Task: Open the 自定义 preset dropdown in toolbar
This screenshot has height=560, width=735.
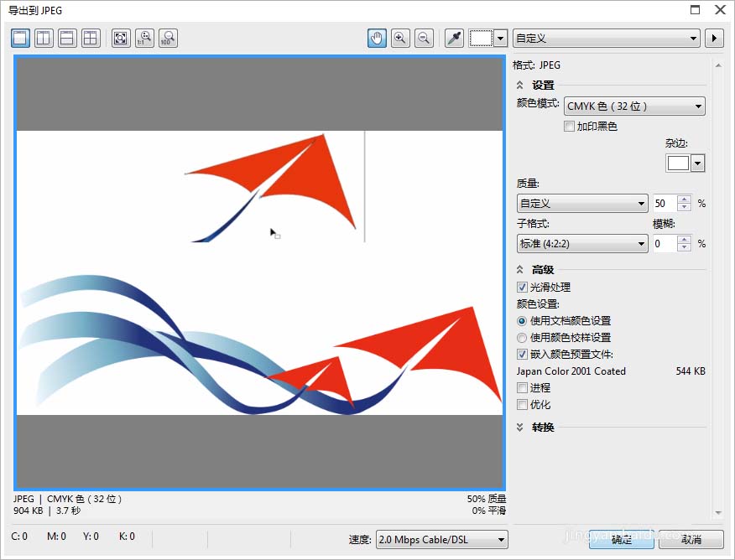Action: click(607, 38)
